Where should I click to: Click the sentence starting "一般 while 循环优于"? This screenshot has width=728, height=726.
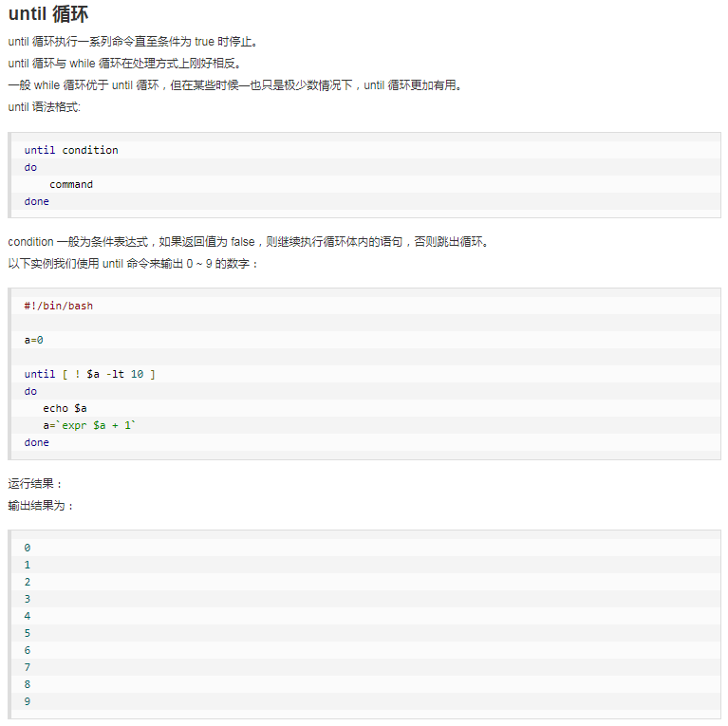(x=235, y=85)
